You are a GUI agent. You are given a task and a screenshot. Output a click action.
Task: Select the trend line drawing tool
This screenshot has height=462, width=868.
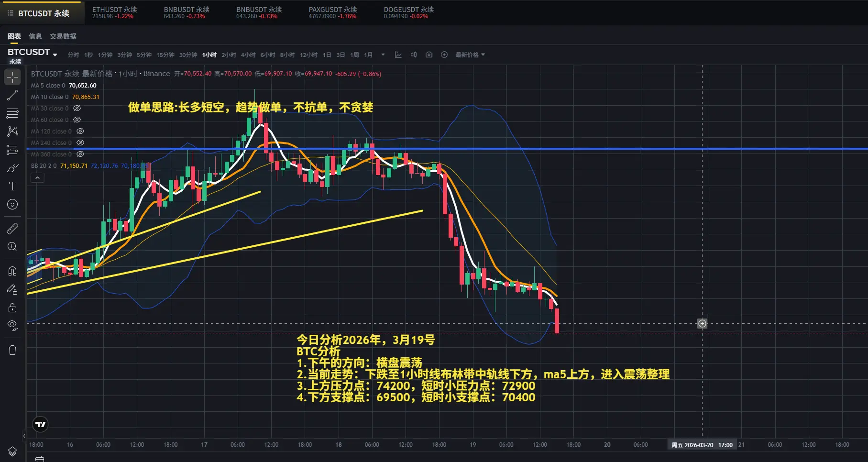click(12, 95)
